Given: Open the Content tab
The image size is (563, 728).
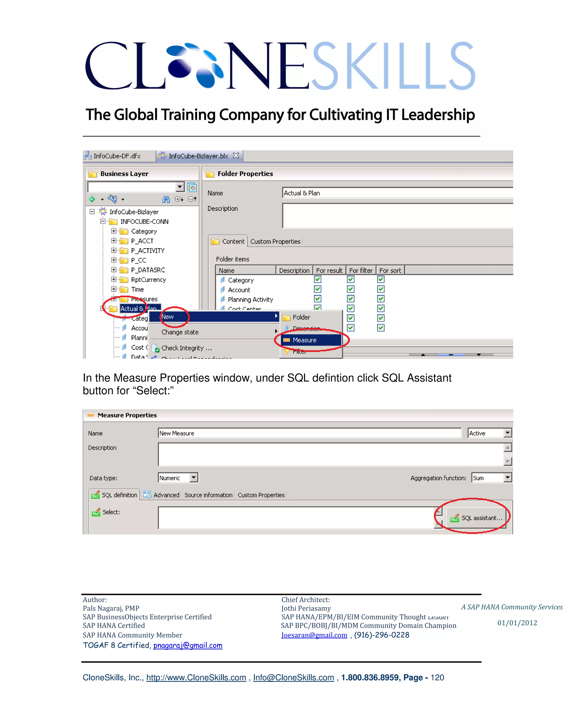Looking at the screenshot, I should (228, 241).
